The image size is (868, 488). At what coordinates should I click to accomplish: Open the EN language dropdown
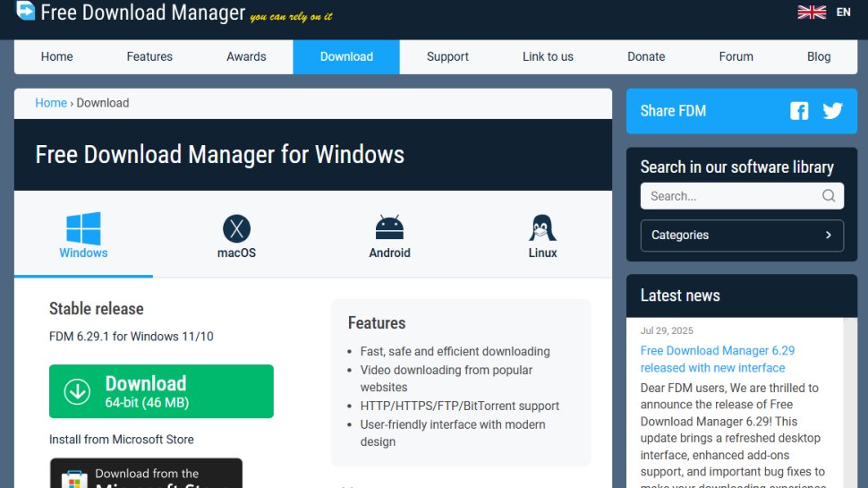843,13
